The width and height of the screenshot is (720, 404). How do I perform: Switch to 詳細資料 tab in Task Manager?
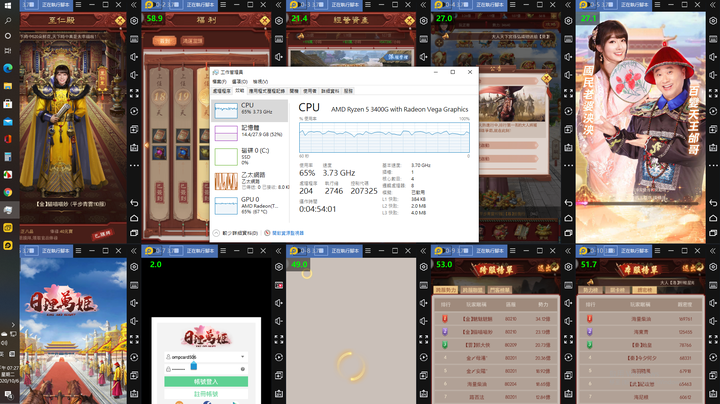pos(330,91)
